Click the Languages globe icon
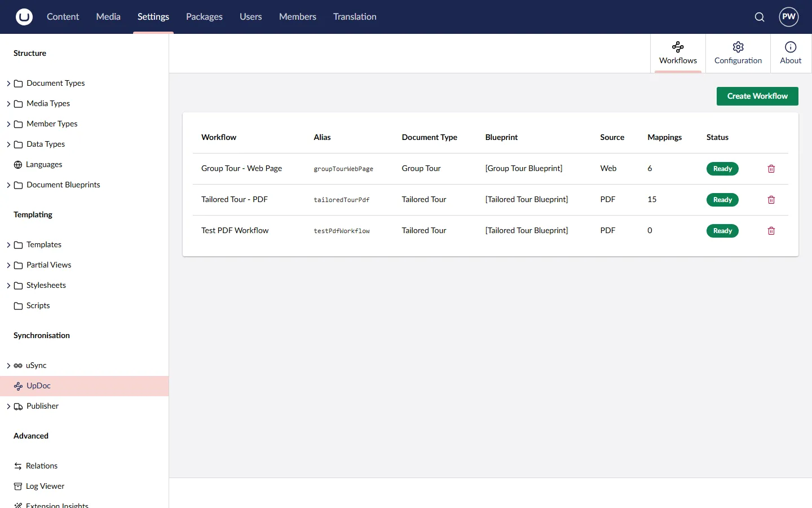The width and height of the screenshot is (812, 508). [18, 165]
